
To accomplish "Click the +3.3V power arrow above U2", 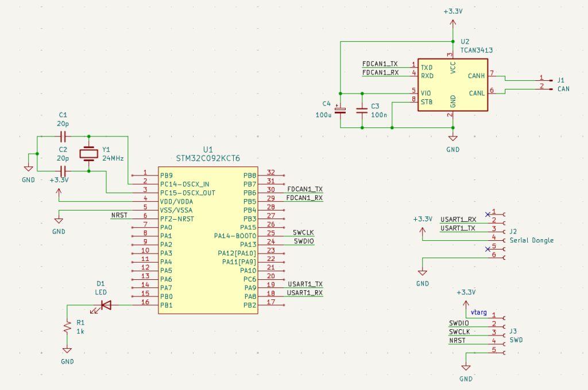I will (453, 23).
